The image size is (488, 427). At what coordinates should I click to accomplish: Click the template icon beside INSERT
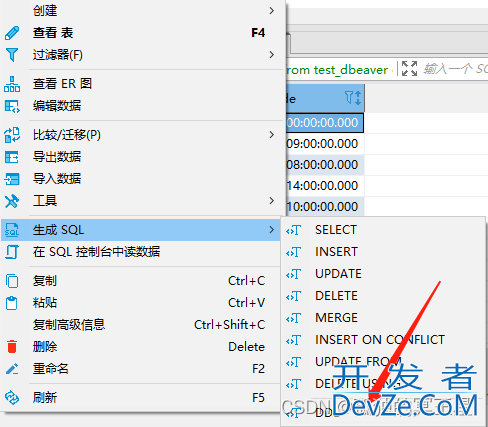[x=294, y=252]
